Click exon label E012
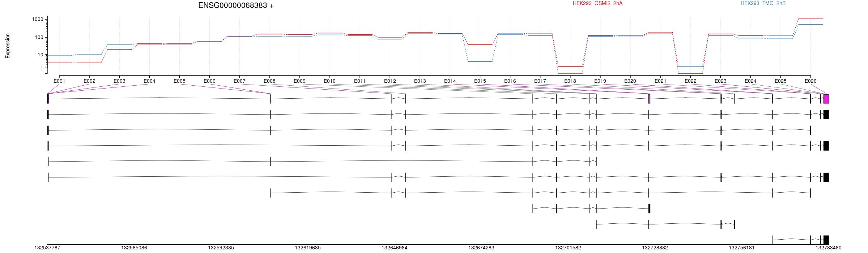This screenshot has width=868, height=253. (390, 81)
